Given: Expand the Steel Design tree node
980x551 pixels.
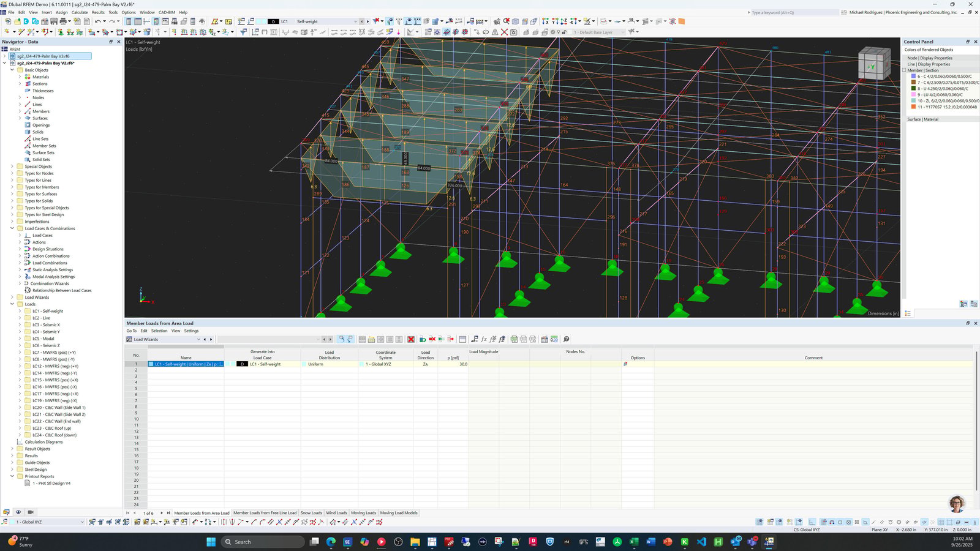Looking at the screenshot, I should click(x=12, y=470).
